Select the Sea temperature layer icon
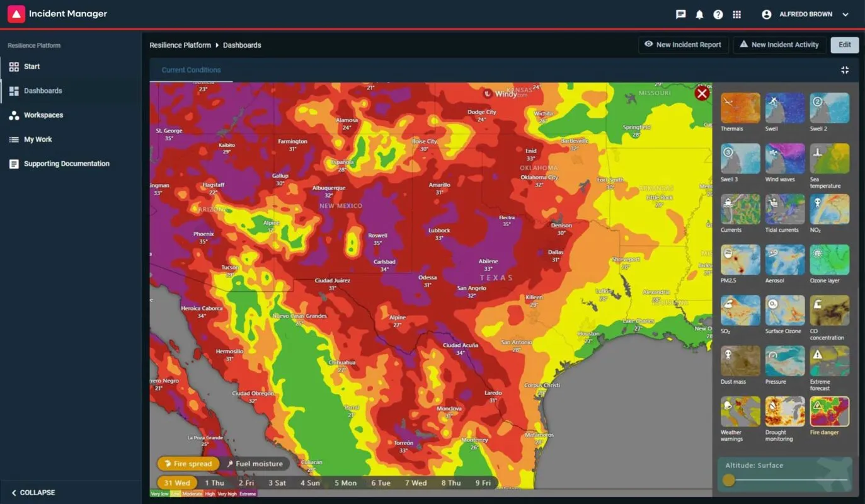865x504 pixels. [829, 159]
